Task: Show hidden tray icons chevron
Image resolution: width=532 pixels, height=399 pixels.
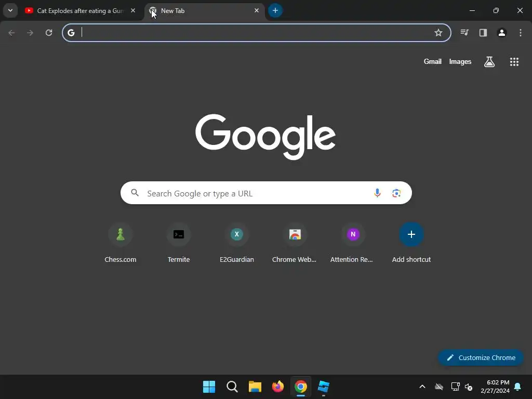Action: (422, 387)
